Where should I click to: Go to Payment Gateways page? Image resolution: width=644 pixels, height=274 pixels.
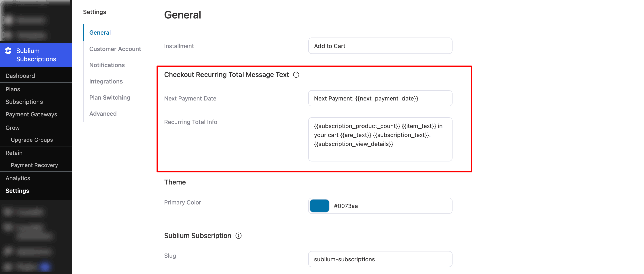(31, 114)
